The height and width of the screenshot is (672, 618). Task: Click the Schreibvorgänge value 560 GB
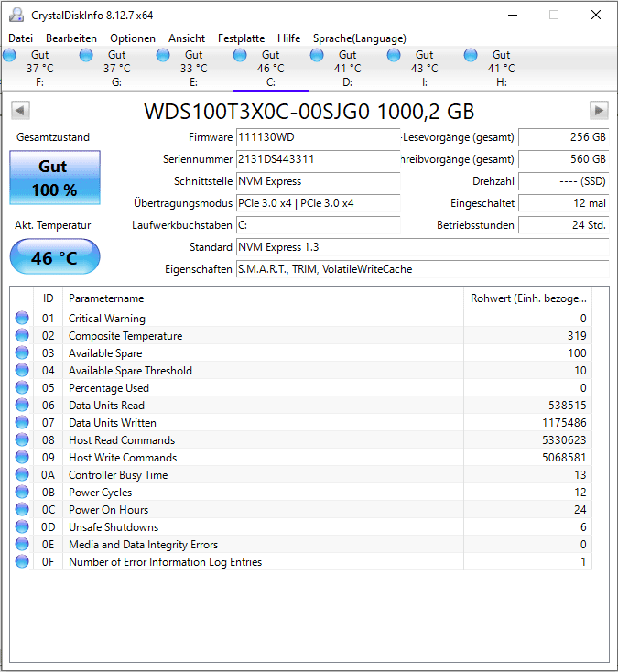(564, 159)
